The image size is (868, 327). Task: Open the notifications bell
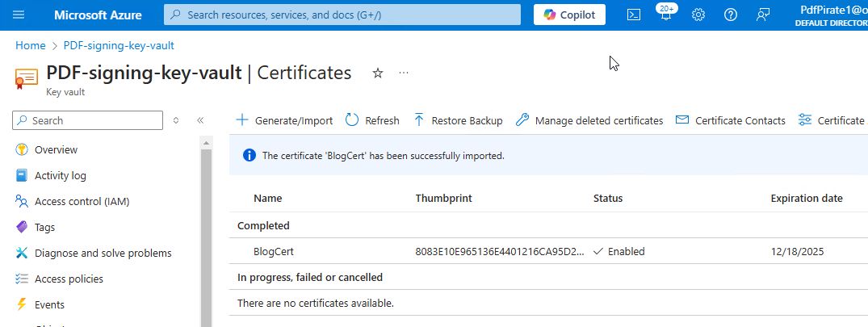coord(666,13)
